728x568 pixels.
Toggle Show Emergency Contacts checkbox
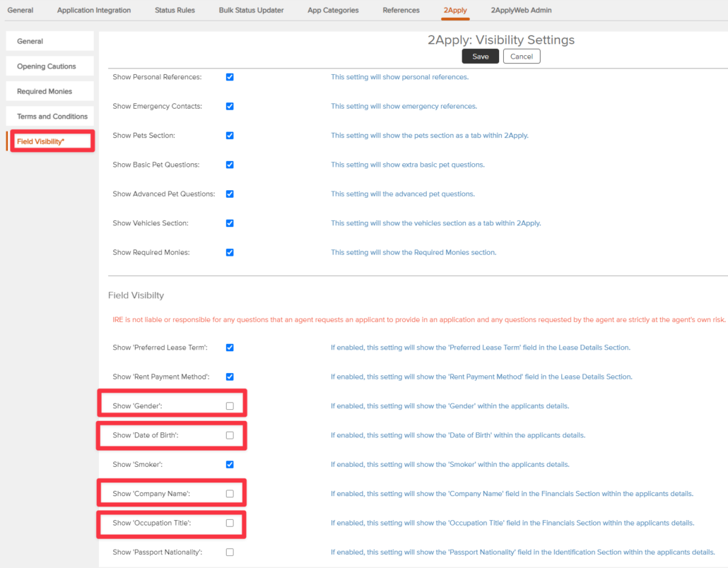coord(230,106)
